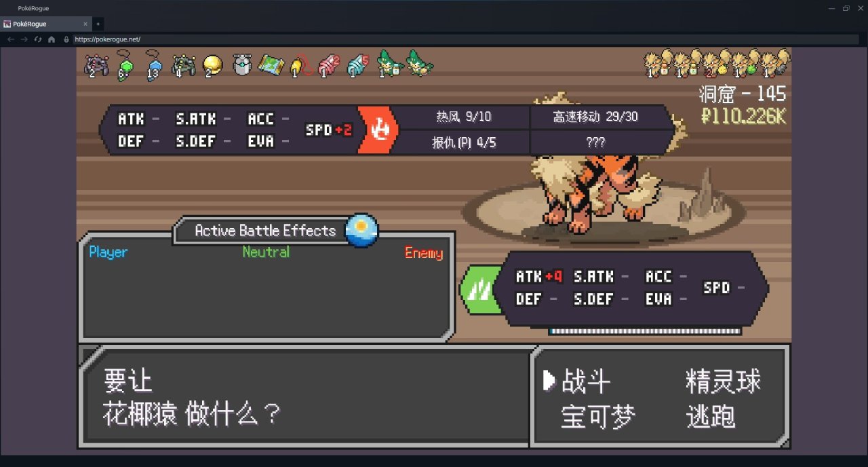Click the browser reload button

[x=38, y=39]
